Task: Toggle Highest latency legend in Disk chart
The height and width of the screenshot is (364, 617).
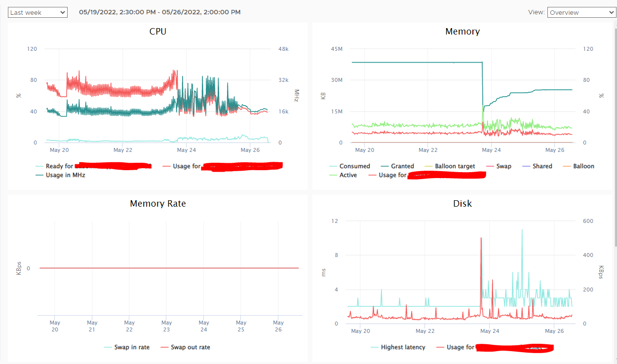Action: [x=398, y=347]
